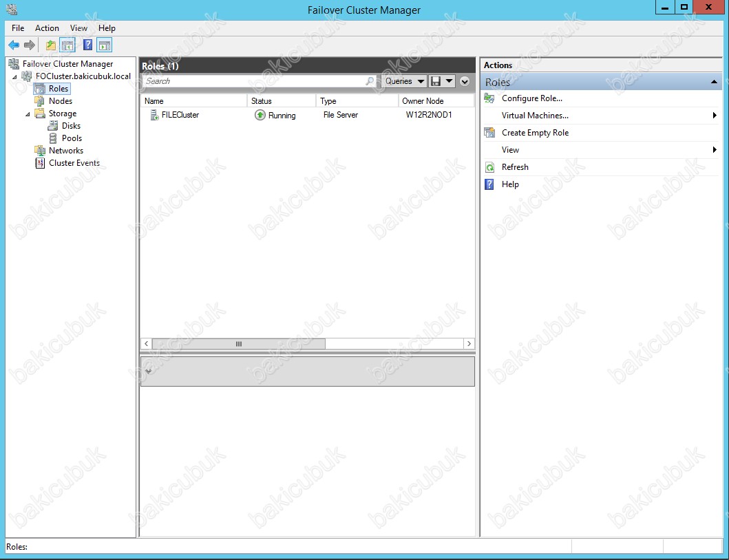Click the File Server type cell
Viewport: 729px width, 560px height.
tap(340, 115)
